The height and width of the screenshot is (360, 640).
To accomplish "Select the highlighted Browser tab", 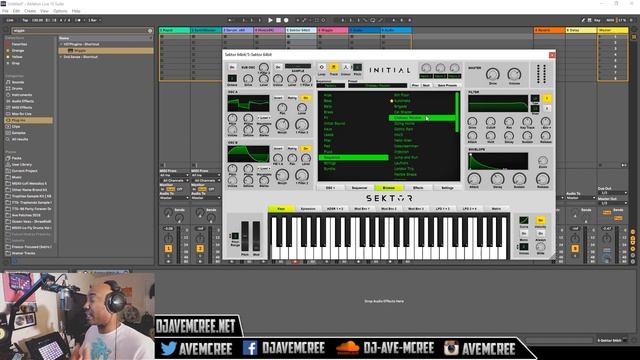I will pos(389,188).
